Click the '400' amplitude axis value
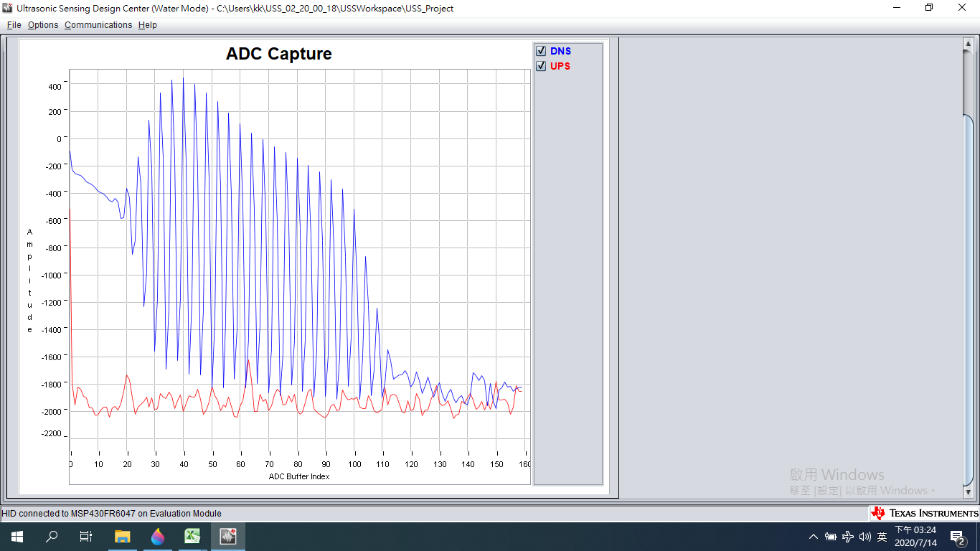 55,87
